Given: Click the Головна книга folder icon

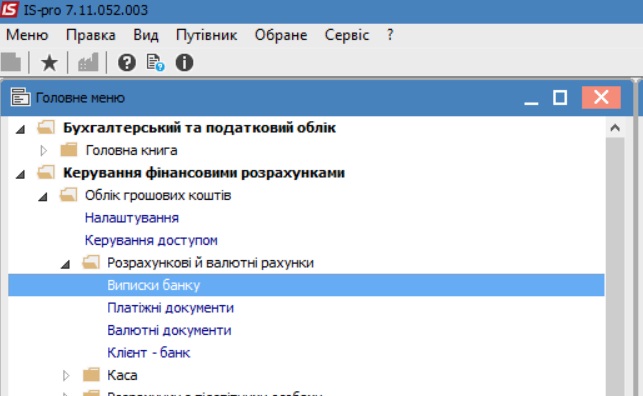Looking at the screenshot, I should (68, 150).
